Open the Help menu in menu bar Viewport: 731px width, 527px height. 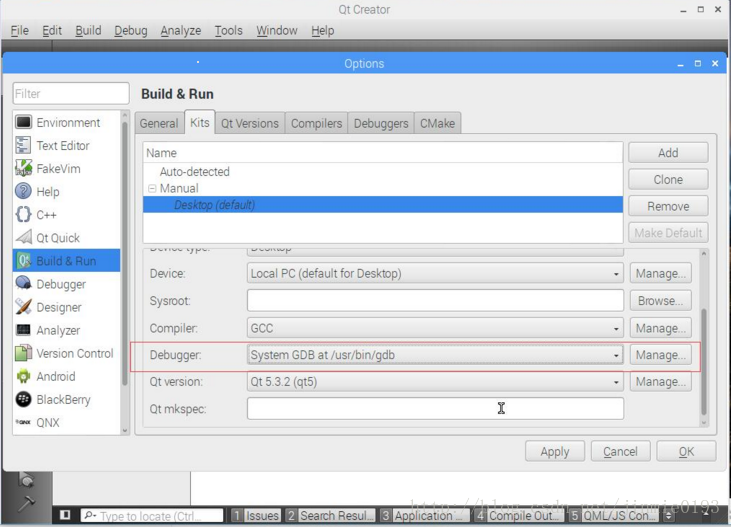point(323,31)
